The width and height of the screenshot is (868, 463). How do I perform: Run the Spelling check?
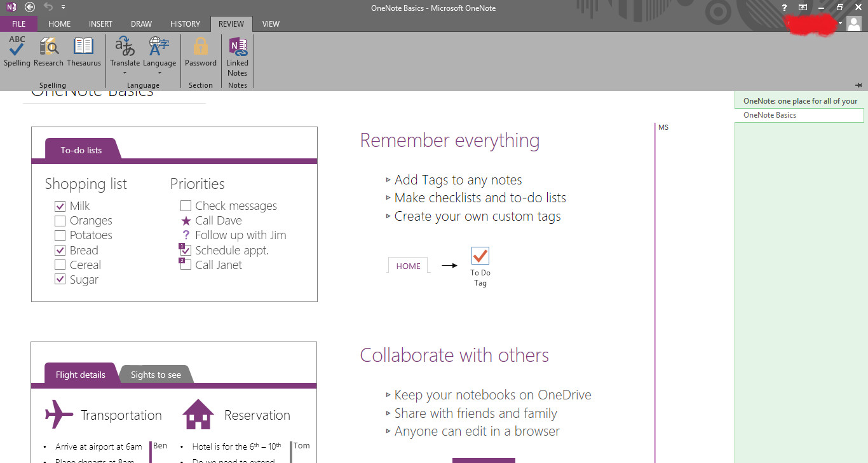pos(17,52)
